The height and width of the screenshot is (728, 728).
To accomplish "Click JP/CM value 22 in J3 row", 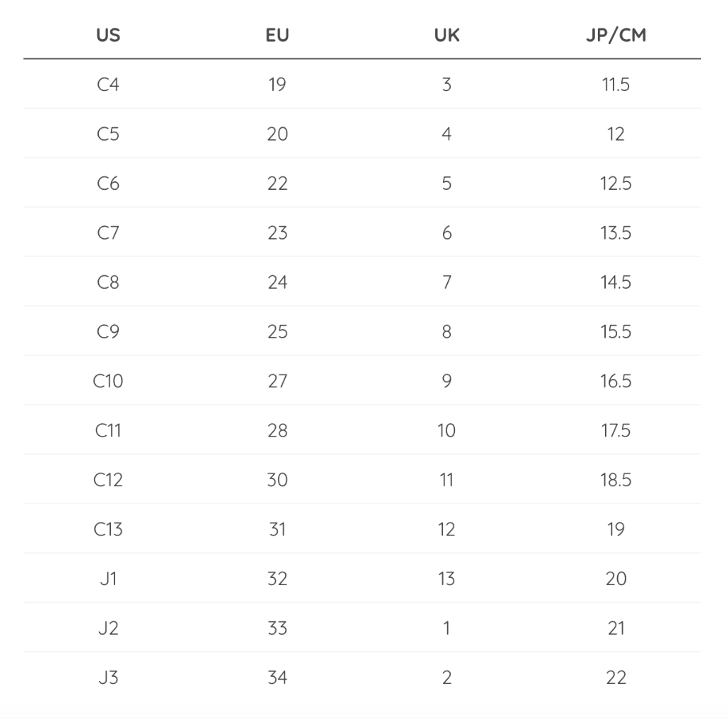I will point(616,678).
